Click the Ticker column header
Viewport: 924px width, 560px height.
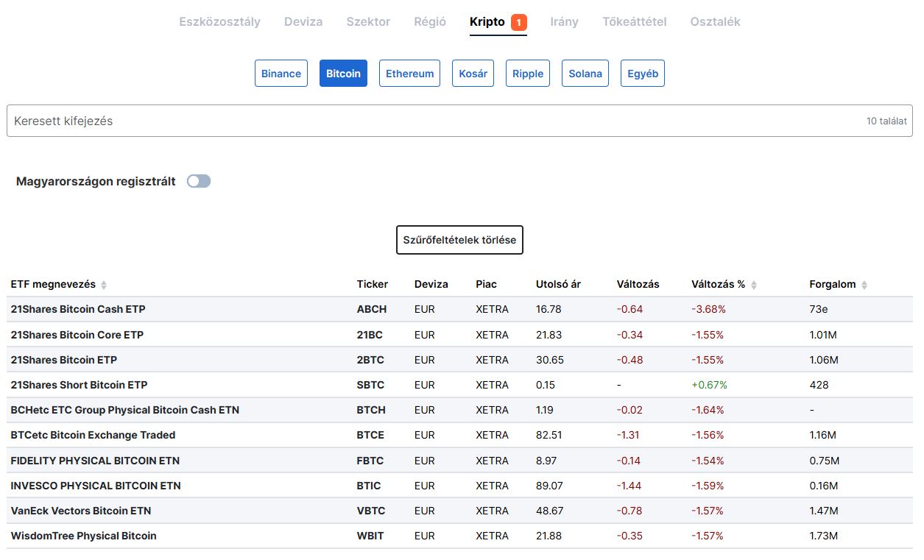(373, 284)
